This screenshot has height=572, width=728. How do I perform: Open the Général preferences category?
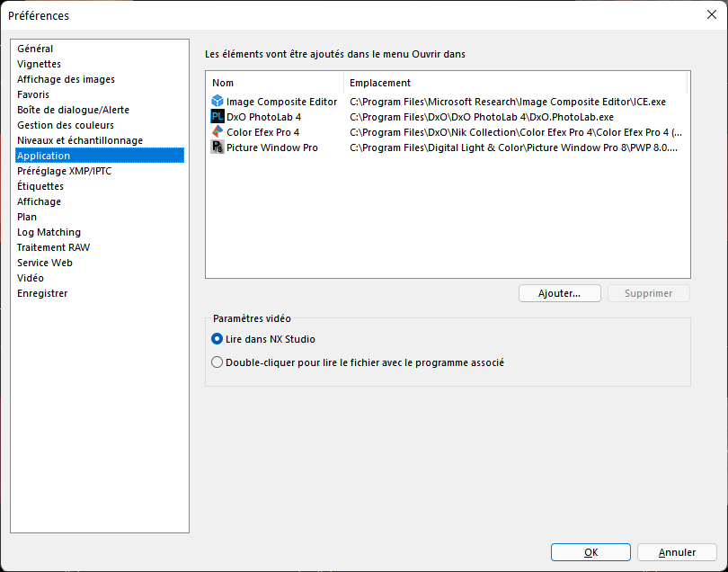35,49
